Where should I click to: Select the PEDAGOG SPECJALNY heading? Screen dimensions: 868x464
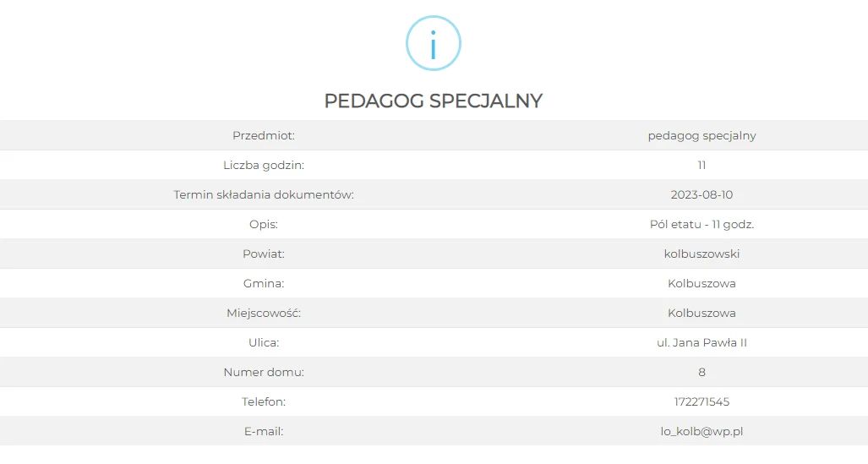click(434, 101)
